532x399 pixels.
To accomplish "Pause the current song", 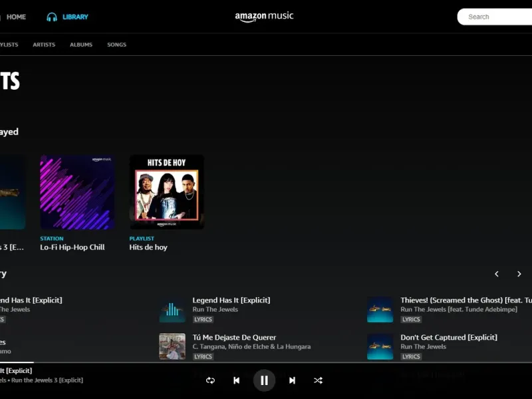I will (264, 380).
